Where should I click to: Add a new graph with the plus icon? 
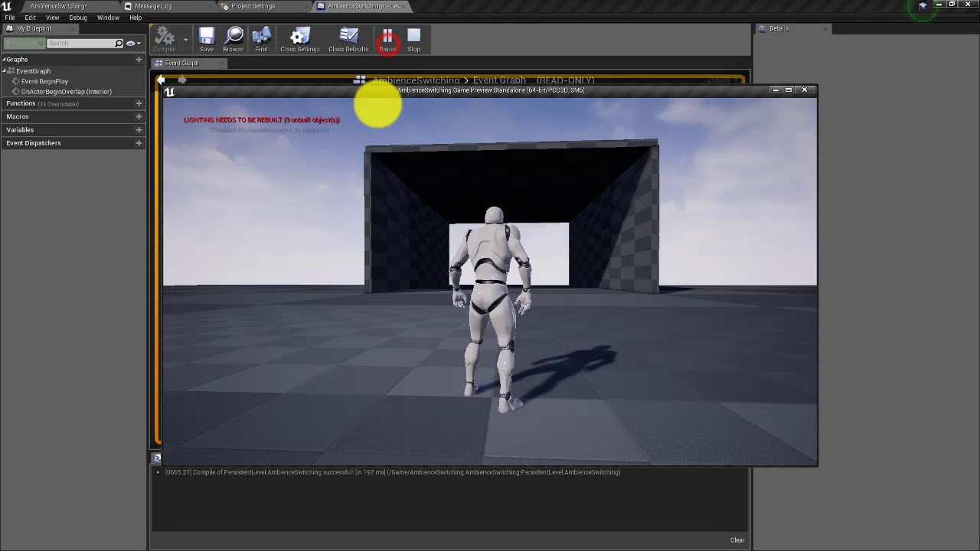pyautogui.click(x=139, y=60)
